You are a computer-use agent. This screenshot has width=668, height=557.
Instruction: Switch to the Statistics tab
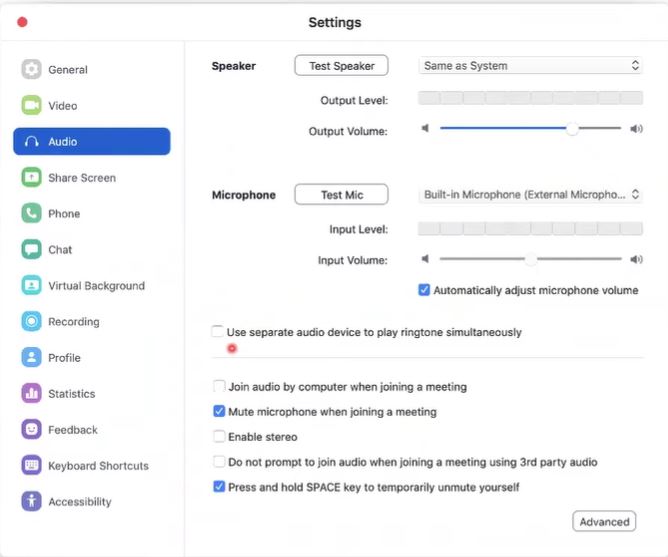[71, 394]
